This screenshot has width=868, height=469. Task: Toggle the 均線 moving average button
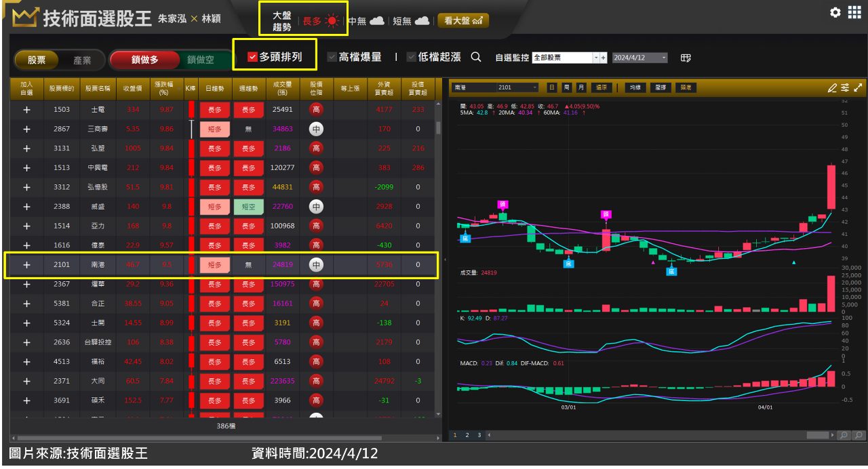(x=634, y=87)
